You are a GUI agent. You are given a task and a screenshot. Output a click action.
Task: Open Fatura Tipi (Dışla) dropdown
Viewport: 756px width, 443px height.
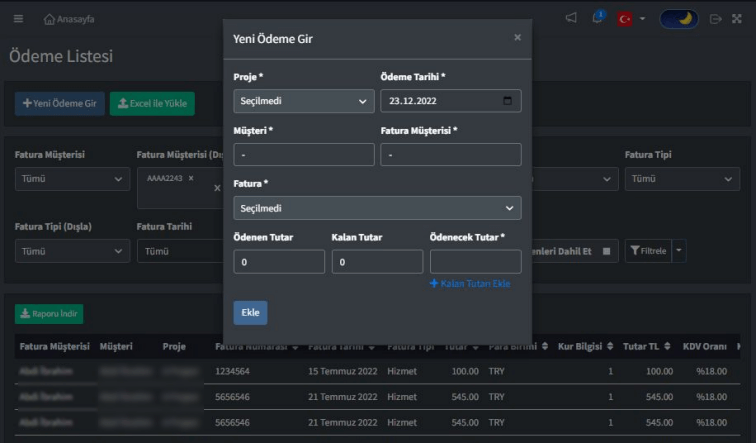click(x=72, y=251)
